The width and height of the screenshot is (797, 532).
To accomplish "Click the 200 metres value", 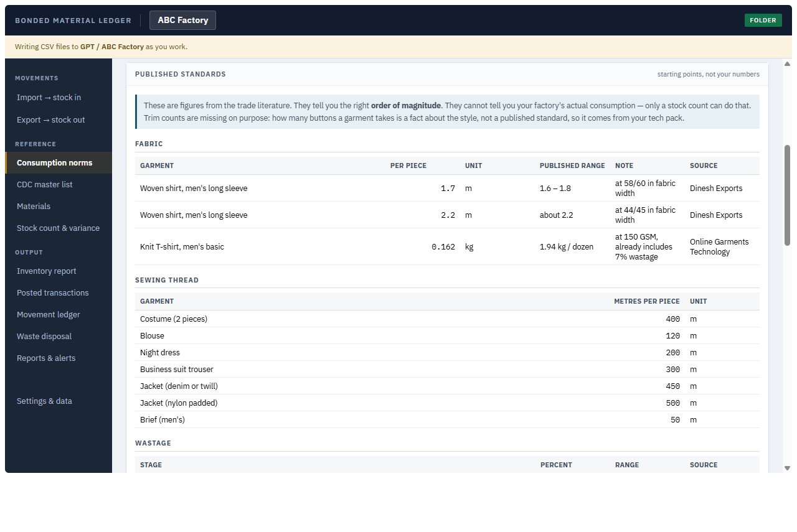I will coord(672,353).
